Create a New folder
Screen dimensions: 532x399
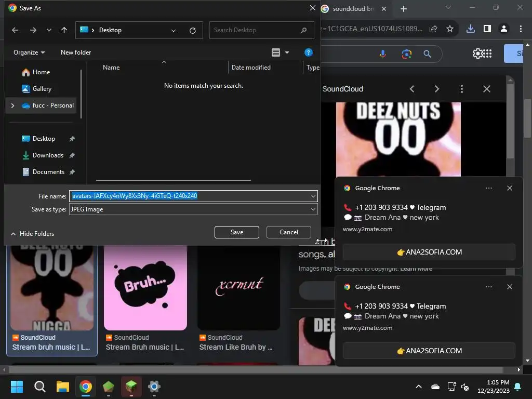(76, 52)
